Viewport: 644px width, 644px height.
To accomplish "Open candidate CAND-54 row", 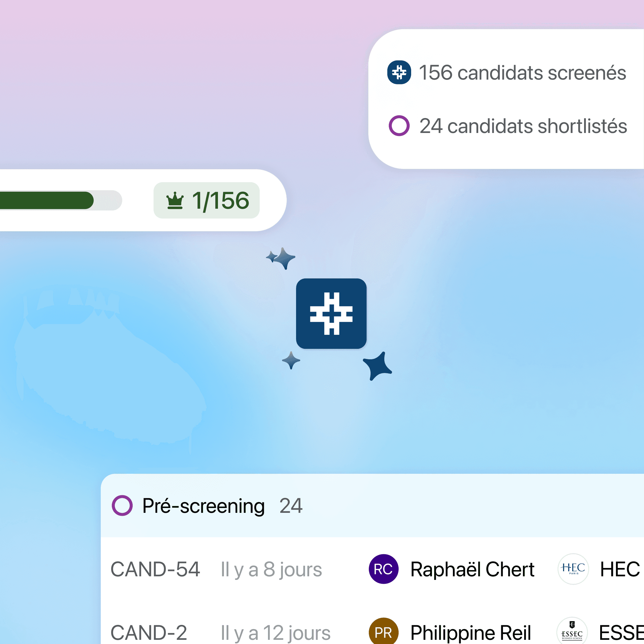I will click(x=372, y=569).
